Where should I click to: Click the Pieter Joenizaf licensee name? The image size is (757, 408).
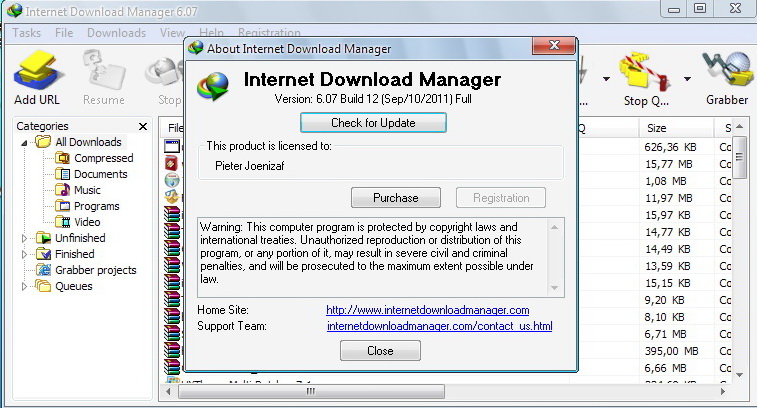(x=250, y=166)
